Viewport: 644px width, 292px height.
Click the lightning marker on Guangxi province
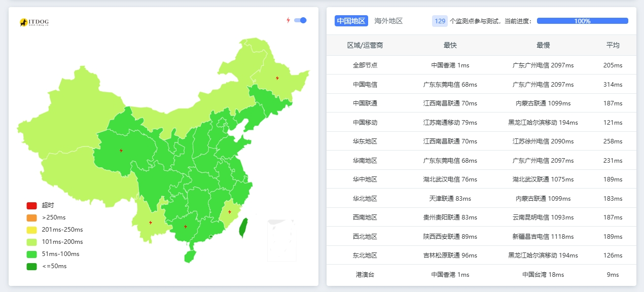coord(186,227)
